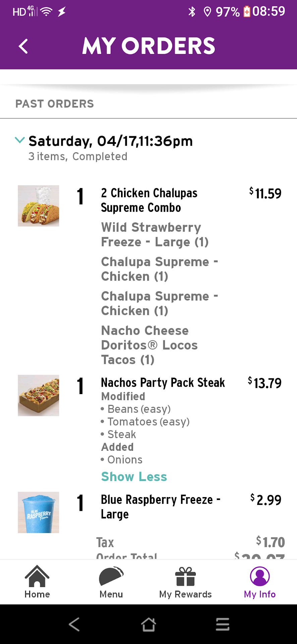This screenshot has height=644, width=297.
Task: Open the Home tab
Action: (x=37, y=582)
